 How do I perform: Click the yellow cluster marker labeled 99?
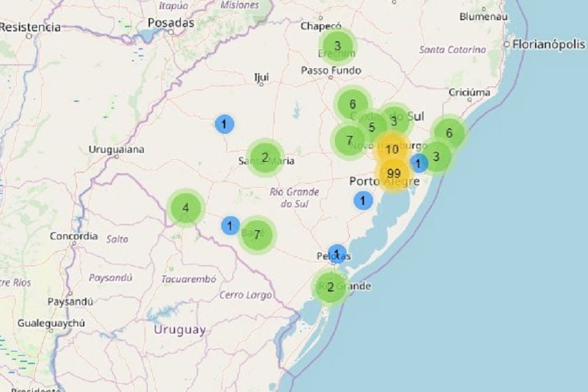393,174
